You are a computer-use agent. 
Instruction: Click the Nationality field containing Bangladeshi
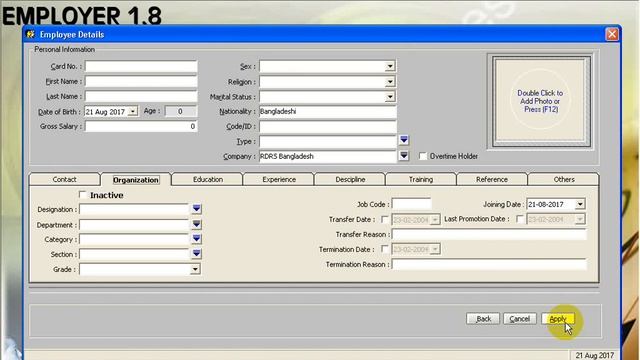328,111
